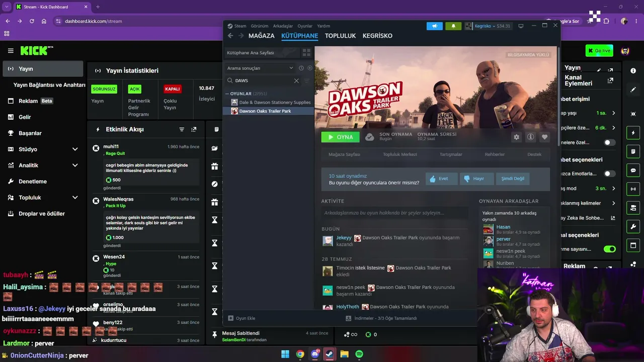Viewport: 644px width, 362px height.
Task: Expand Analitik in Kick sidebar
Action: click(x=75, y=165)
